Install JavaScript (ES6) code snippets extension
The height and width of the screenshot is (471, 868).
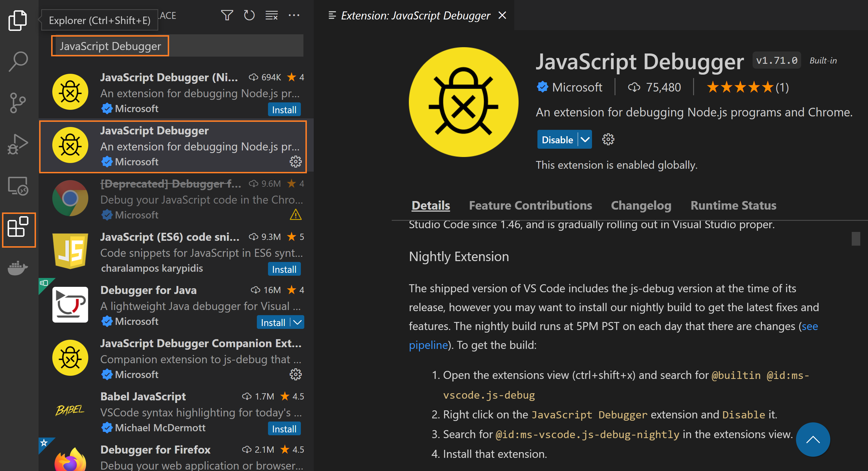(x=284, y=269)
